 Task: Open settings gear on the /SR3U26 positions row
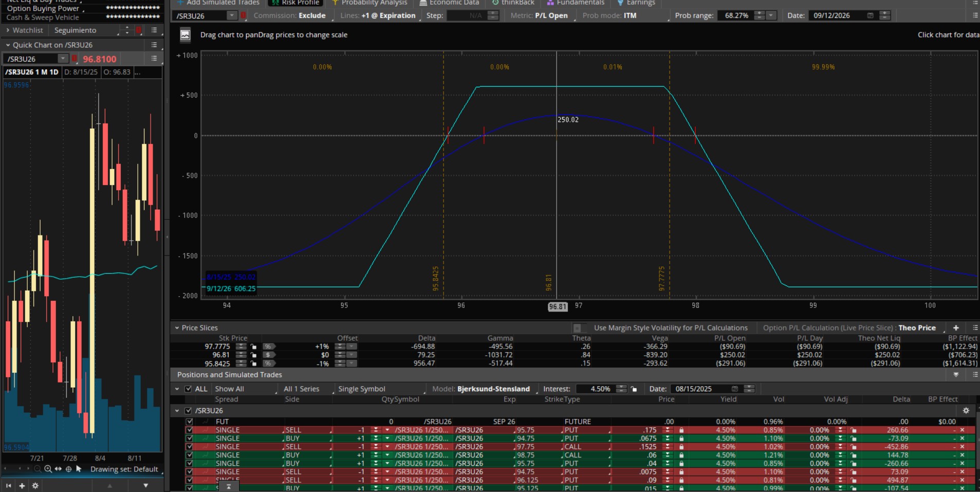click(966, 411)
